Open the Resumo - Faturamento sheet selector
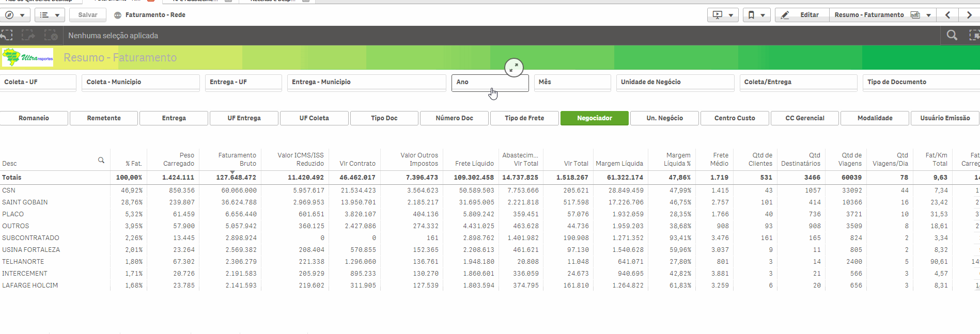 click(883, 15)
